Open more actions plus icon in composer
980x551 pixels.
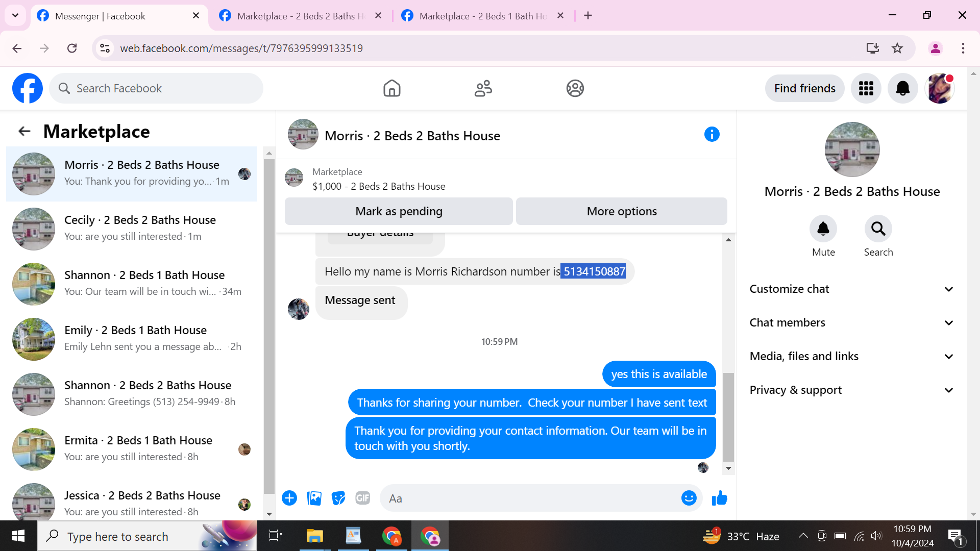point(289,498)
